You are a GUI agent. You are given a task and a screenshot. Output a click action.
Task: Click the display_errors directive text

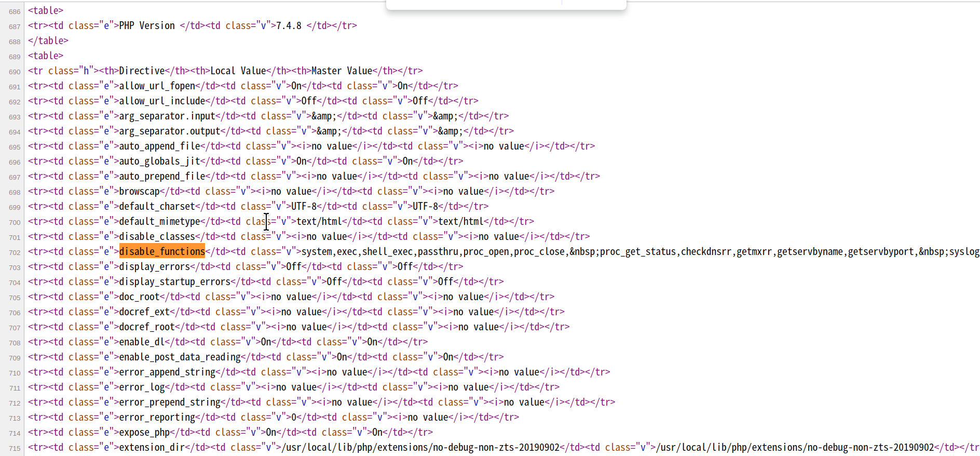click(x=154, y=266)
